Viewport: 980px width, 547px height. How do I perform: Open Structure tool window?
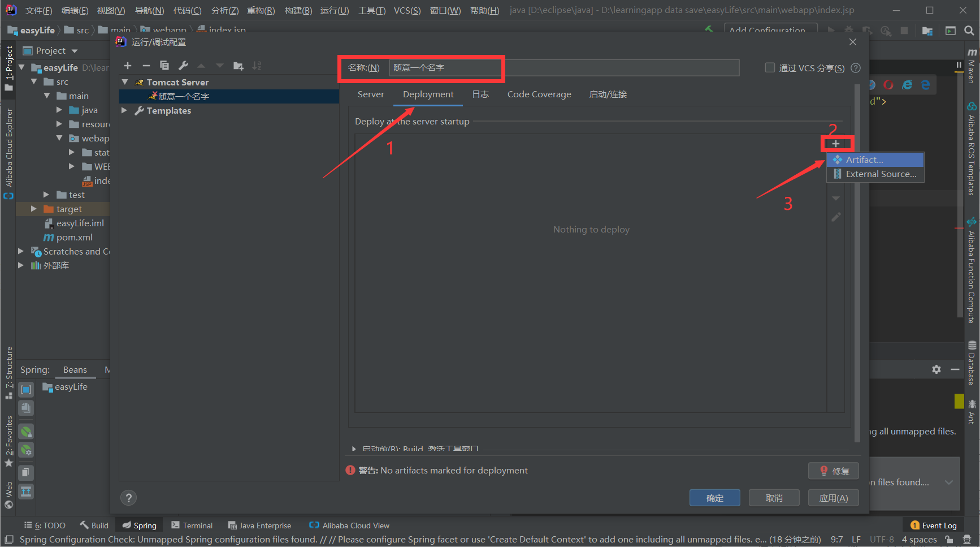[8, 373]
